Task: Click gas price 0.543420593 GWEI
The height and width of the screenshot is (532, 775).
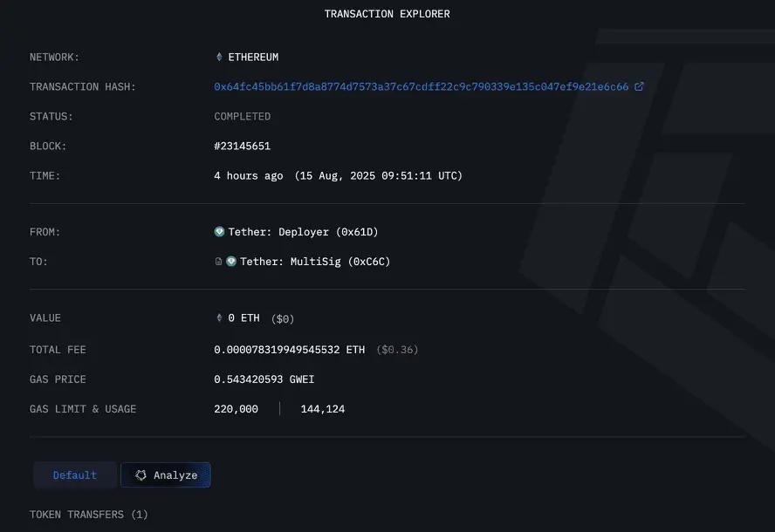Action: pyautogui.click(x=264, y=379)
